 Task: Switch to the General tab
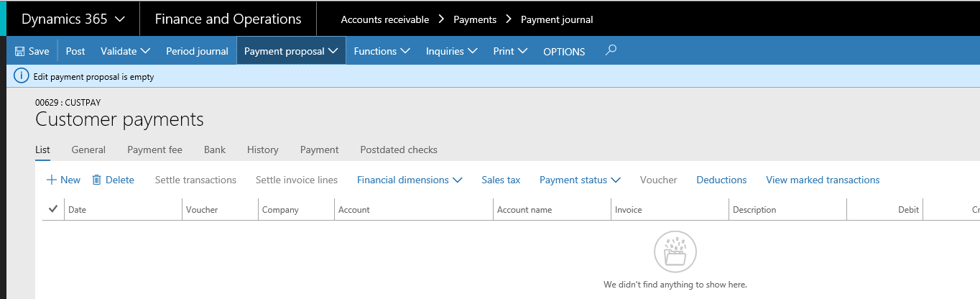tap(88, 149)
